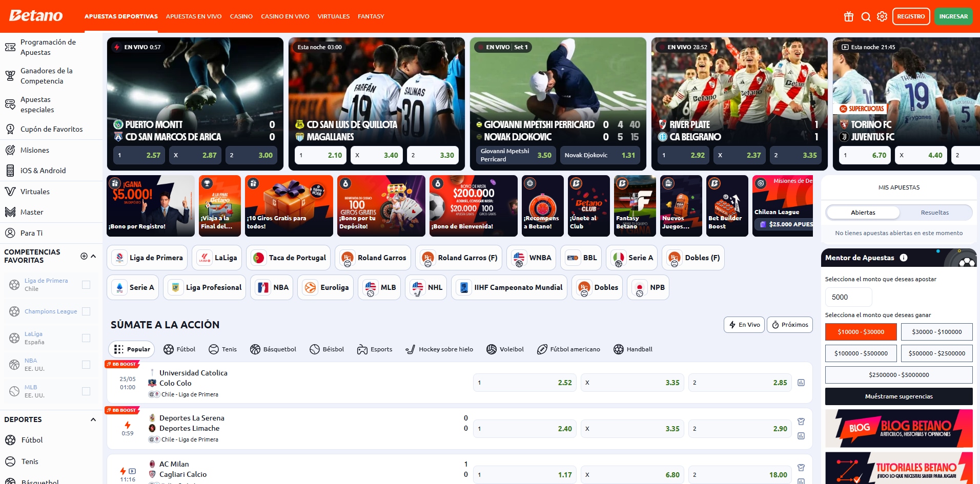Open the IIHF Campeonato Mundial chip
This screenshot has width=980, height=484.
tap(509, 287)
